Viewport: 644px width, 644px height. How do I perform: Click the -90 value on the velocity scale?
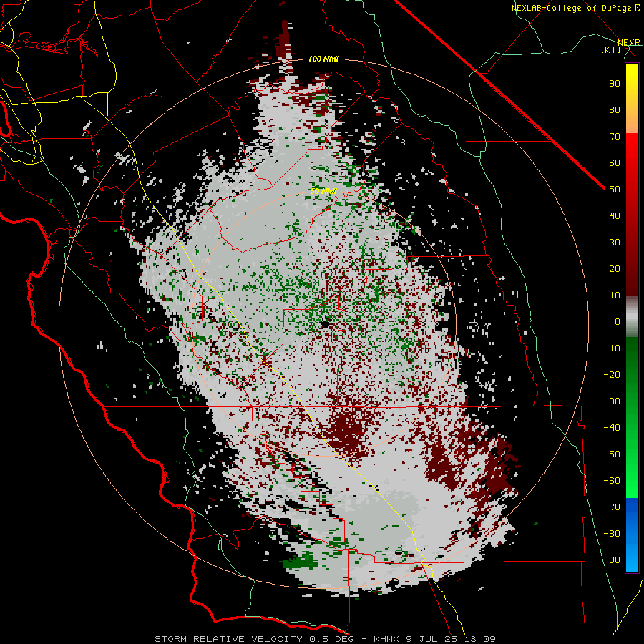[x=612, y=560]
